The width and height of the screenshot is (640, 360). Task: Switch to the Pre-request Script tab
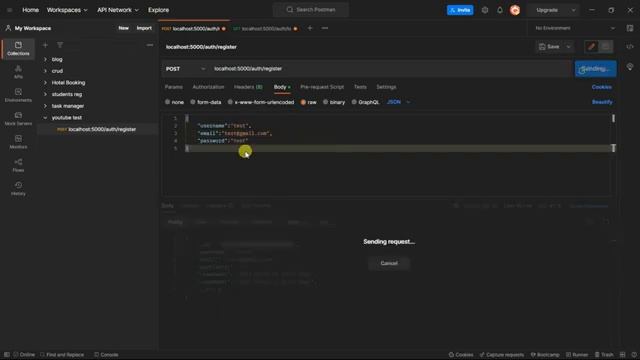322,87
